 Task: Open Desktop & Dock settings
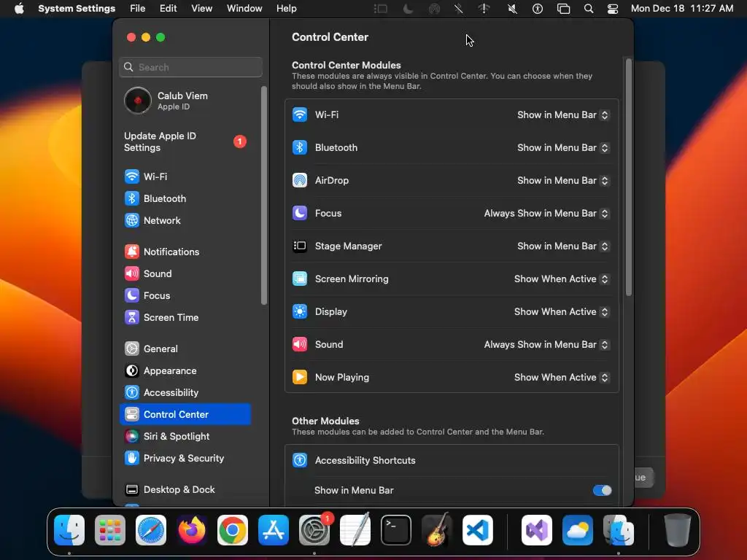click(185, 490)
